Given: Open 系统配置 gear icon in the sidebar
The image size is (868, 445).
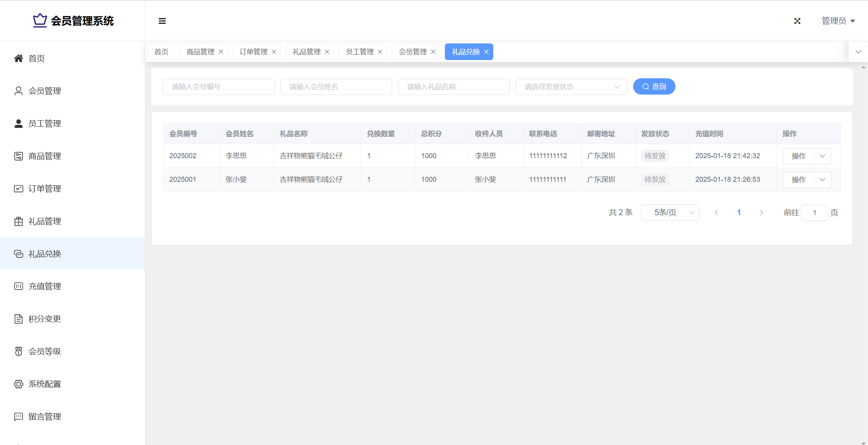Looking at the screenshot, I should pyautogui.click(x=19, y=384).
